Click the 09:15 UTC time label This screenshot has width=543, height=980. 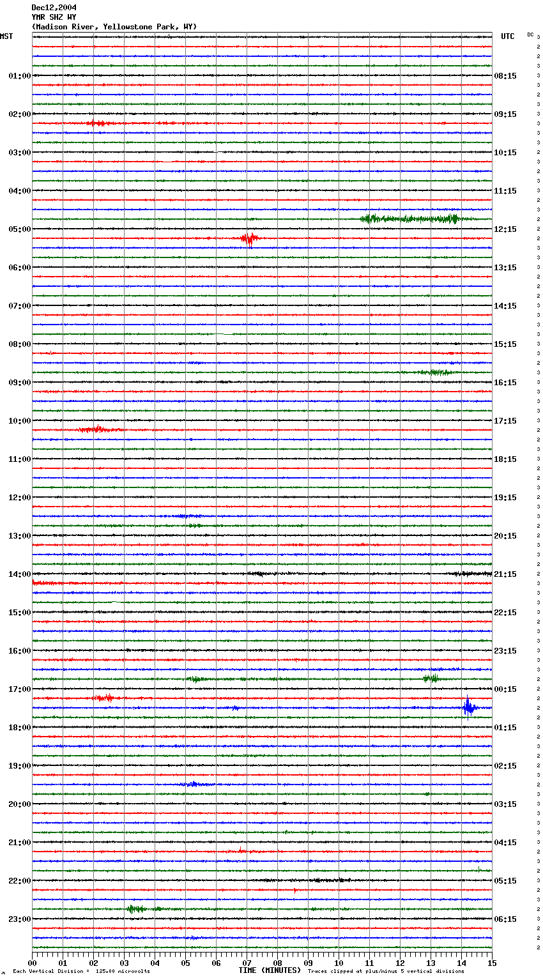(505, 114)
